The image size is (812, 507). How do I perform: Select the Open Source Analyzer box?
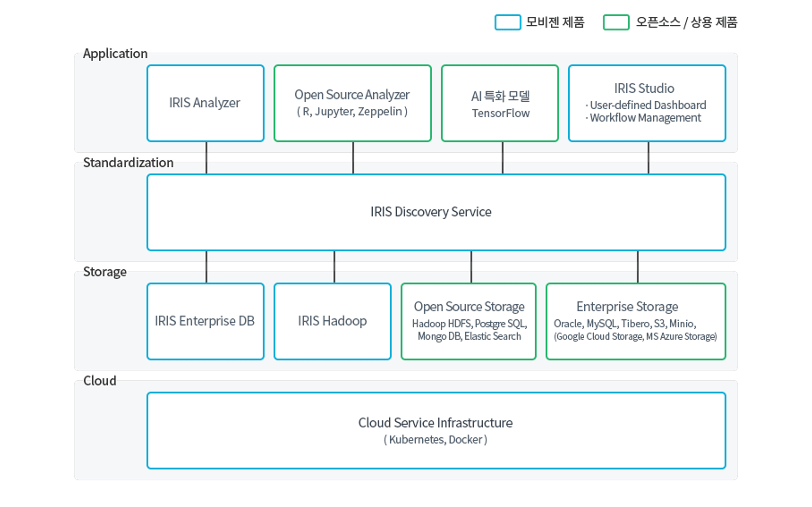click(352, 103)
